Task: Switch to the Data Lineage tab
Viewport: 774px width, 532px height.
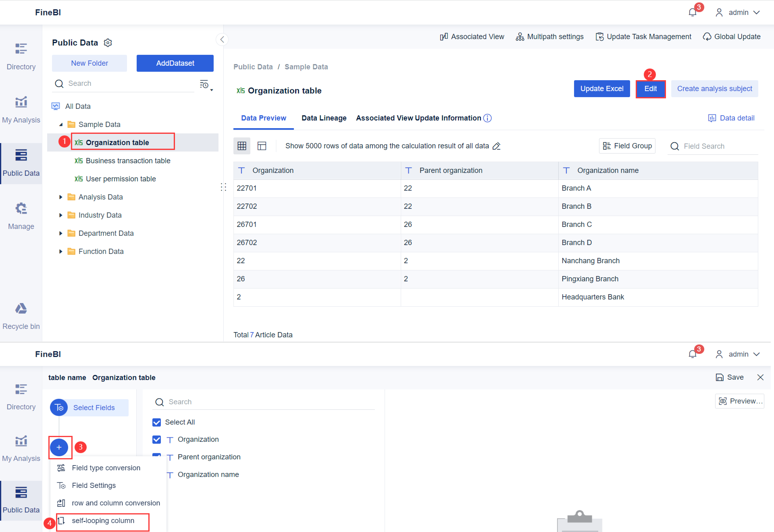Action: [x=324, y=118]
